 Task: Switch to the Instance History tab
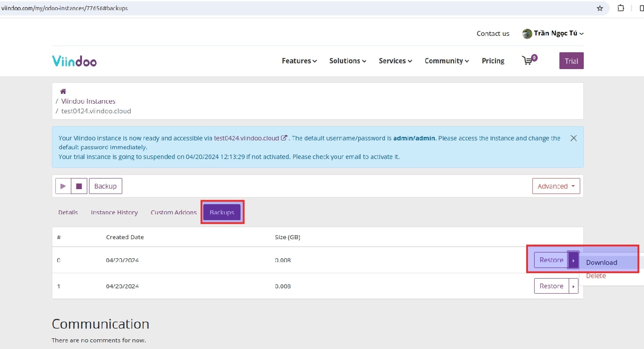(x=114, y=213)
